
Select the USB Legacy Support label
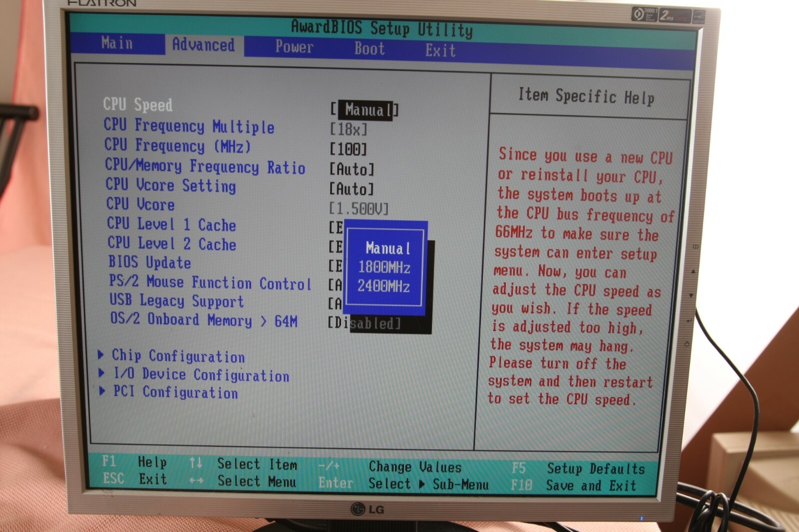tap(177, 301)
